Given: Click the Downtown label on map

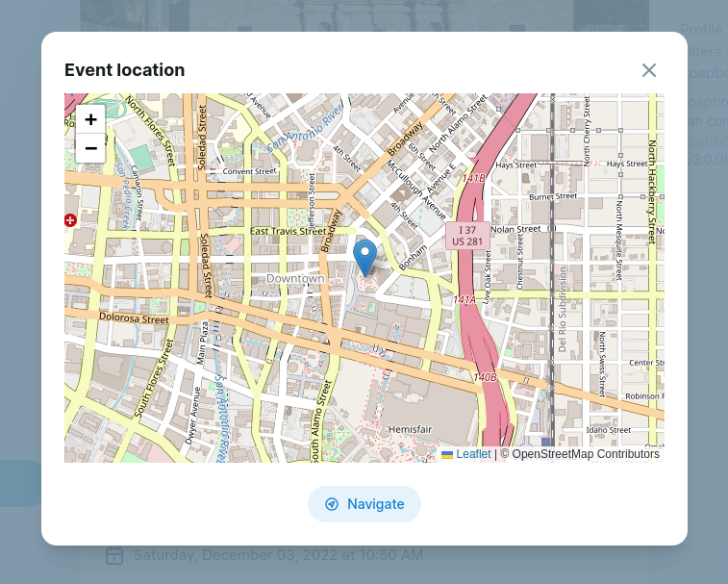Looking at the screenshot, I should click(x=295, y=278).
